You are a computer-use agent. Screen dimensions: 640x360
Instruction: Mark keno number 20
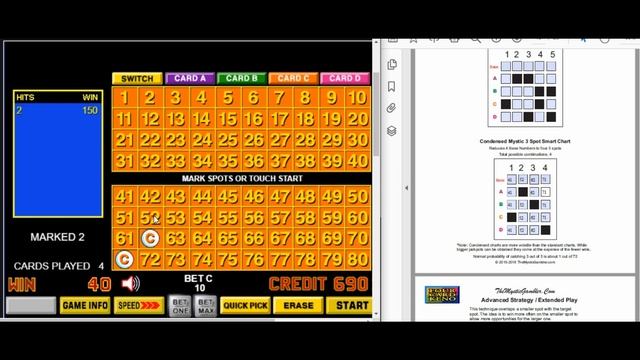(x=358, y=119)
